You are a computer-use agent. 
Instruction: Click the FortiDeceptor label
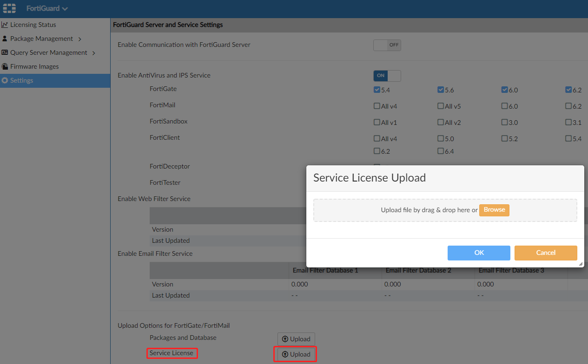tap(170, 166)
